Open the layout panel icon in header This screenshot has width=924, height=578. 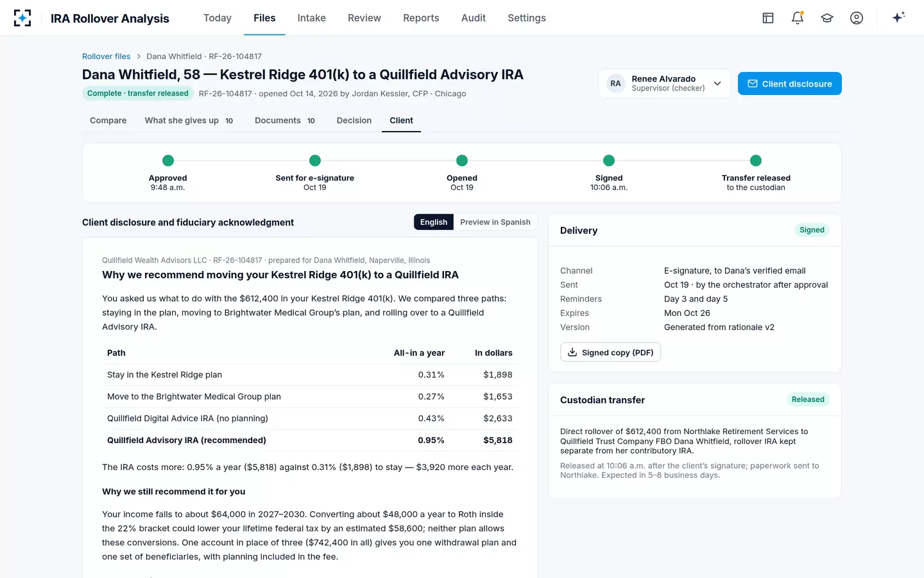point(768,18)
